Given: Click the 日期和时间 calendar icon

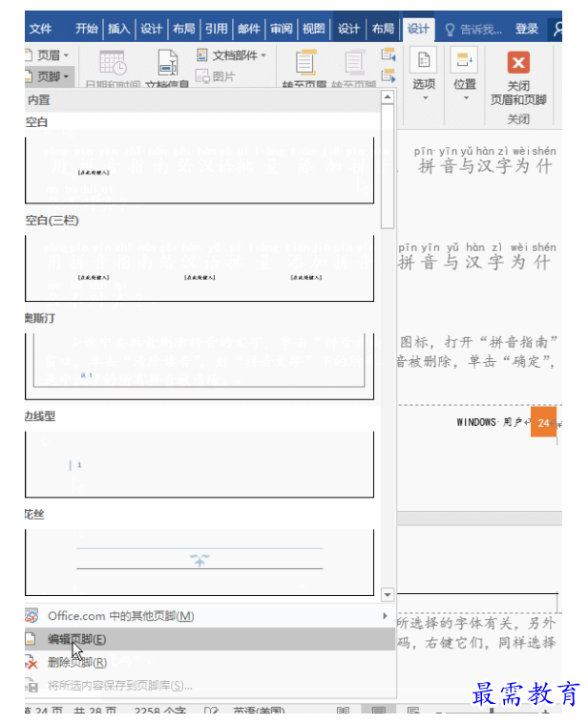Looking at the screenshot, I should pos(113,63).
